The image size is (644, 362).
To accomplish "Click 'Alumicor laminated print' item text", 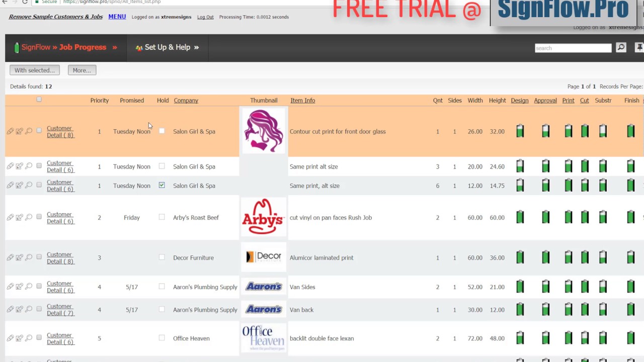I will tap(321, 258).
